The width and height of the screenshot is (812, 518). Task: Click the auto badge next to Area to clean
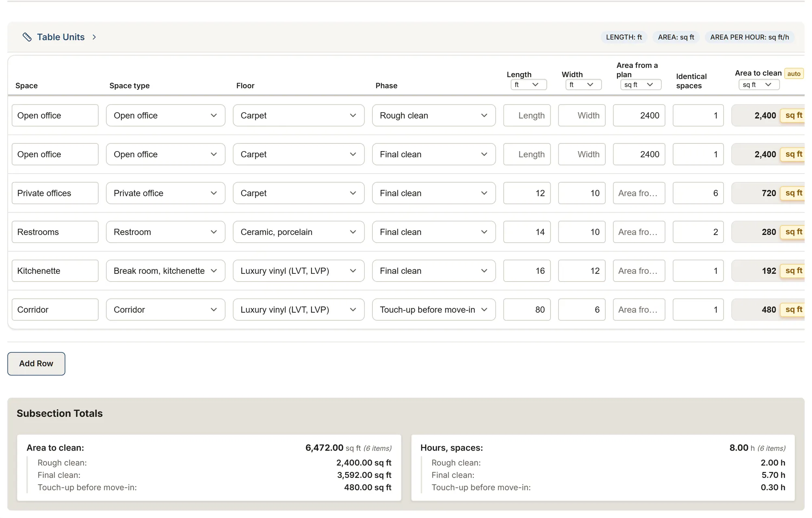pyautogui.click(x=794, y=74)
